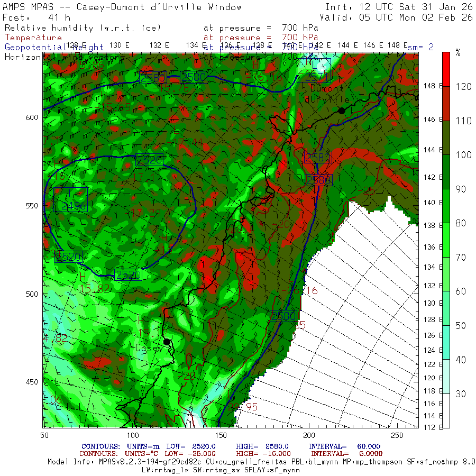This screenshot has height=476, width=476.
Task: Click the color bar value 30
Action: (461, 393)
